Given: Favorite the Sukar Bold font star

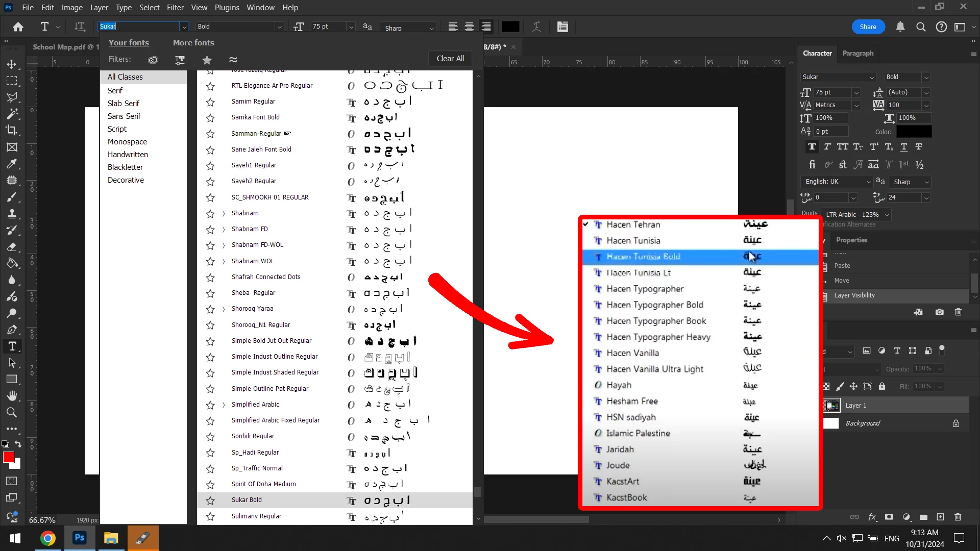Looking at the screenshot, I should click(210, 500).
